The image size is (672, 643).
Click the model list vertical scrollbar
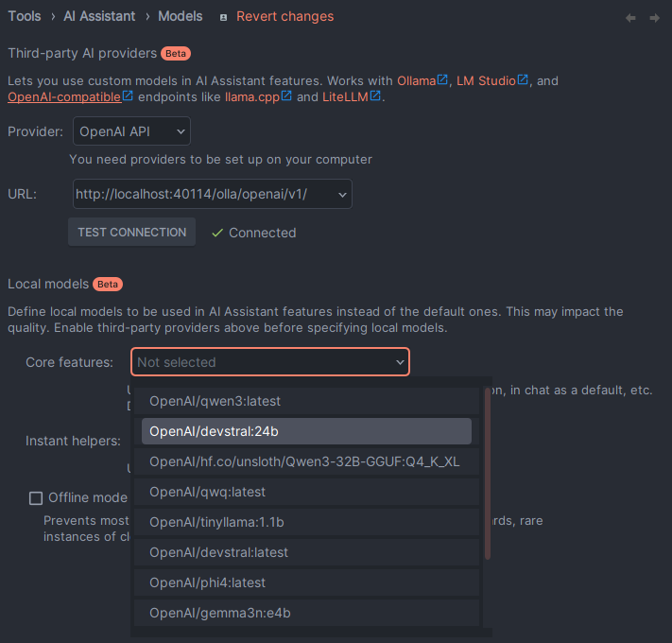tap(488, 474)
